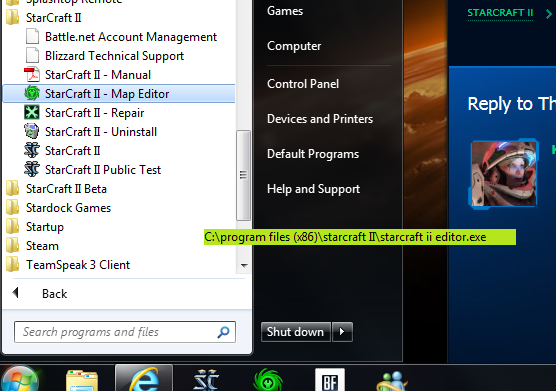This screenshot has width=556, height=391.
Task: Select 'Stardock Games' folder label
Action: [x=68, y=208]
